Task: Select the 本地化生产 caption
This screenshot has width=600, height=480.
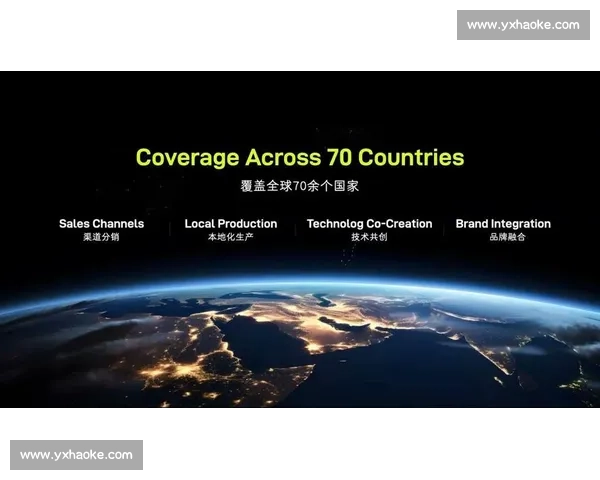Action: [230, 238]
